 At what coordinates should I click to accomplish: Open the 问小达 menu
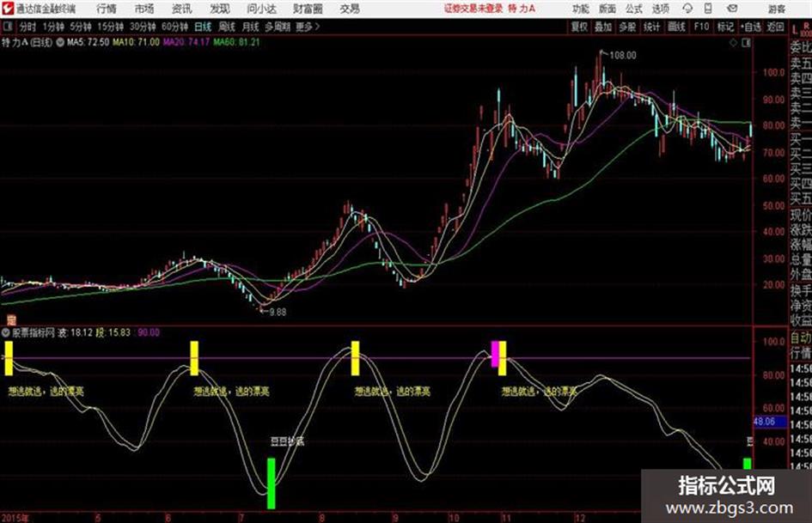(261, 9)
